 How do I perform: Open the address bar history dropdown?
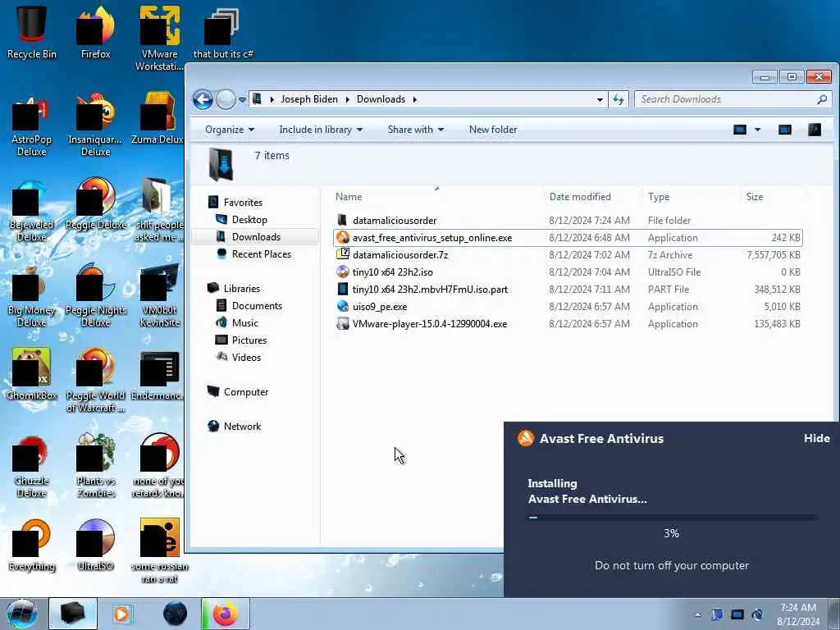pos(600,99)
